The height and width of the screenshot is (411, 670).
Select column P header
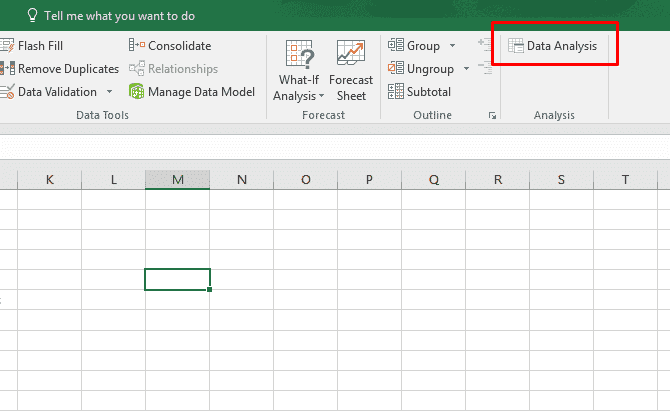pos(369,179)
